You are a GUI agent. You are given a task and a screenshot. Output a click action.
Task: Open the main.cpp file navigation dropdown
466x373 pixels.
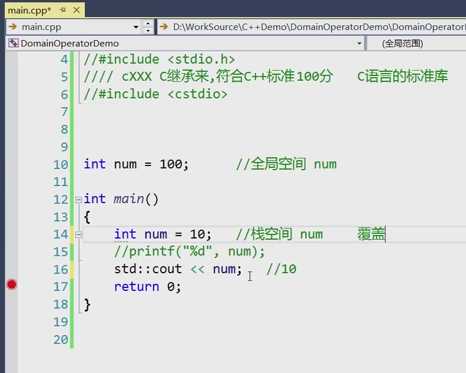point(136,27)
